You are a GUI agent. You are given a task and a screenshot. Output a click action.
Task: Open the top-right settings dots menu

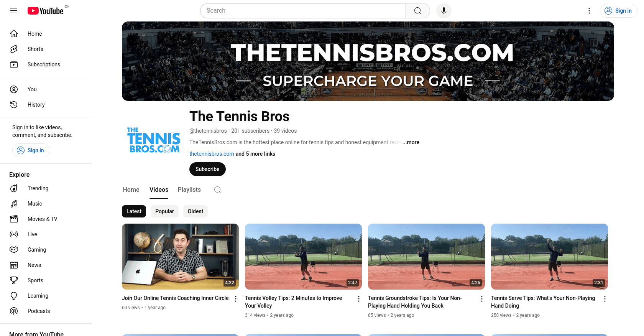589,11
